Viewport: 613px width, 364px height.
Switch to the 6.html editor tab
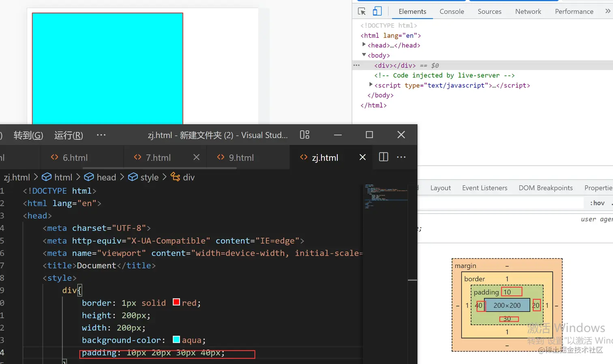(75, 158)
